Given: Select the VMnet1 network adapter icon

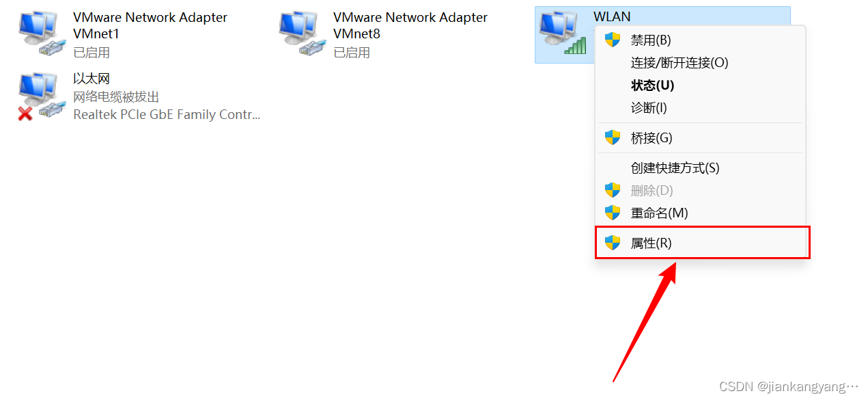Looking at the screenshot, I should tap(42, 34).
